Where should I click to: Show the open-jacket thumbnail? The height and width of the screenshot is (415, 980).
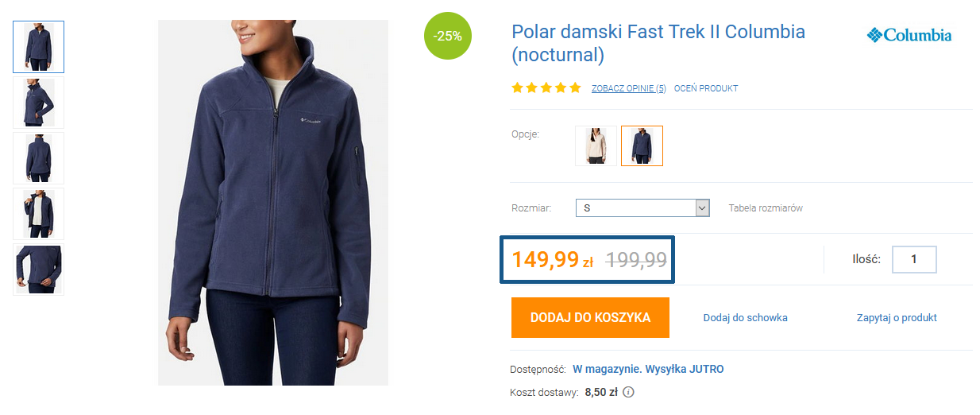tap(38, 214)
